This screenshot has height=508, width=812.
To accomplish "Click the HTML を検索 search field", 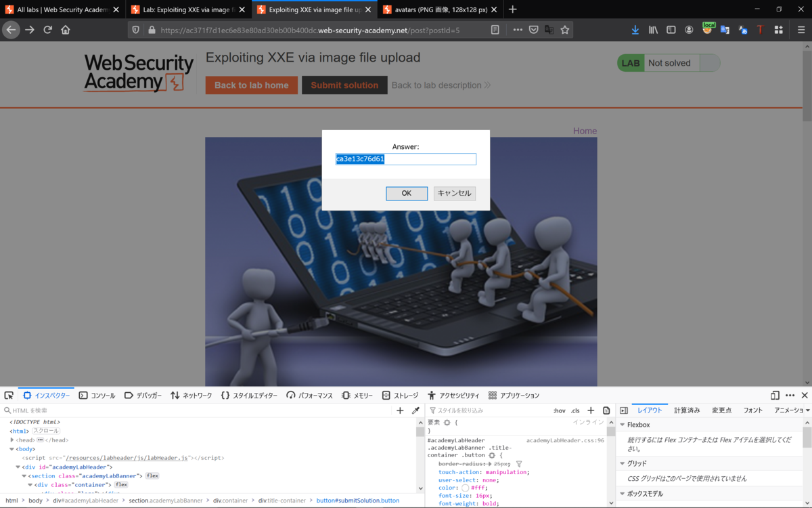I will 196,410.
